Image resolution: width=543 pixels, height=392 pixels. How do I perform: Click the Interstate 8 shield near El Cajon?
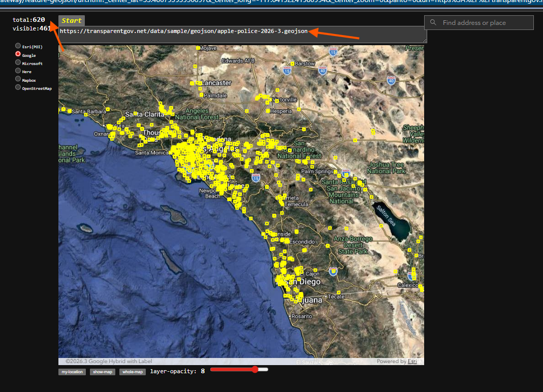pyautogui.click(x=333, y=272)
